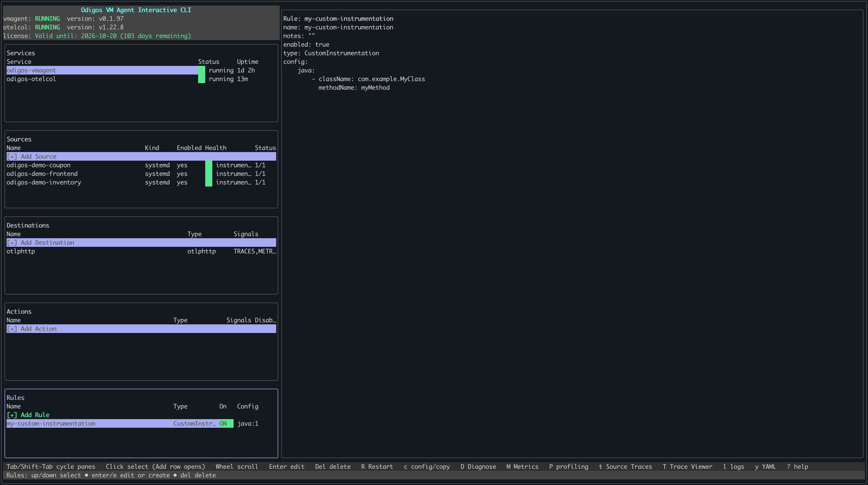Click the 'methodName: myMethod' line

tap(354, 88)
